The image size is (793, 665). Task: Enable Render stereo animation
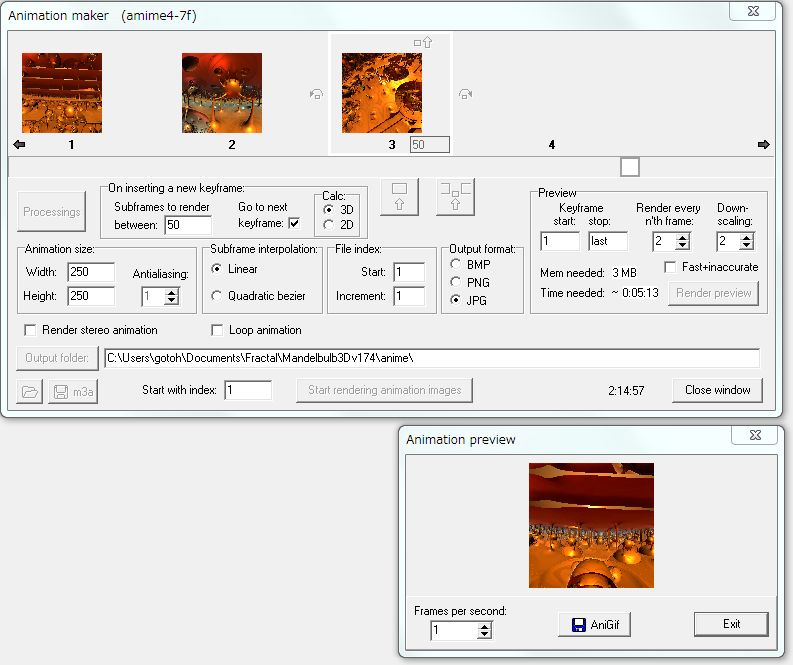point(30,330)
